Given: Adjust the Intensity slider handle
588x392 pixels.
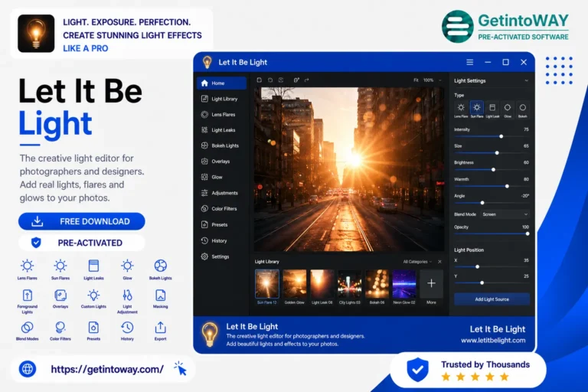Looking at the screenshot, I should click(x=501, y=136).
